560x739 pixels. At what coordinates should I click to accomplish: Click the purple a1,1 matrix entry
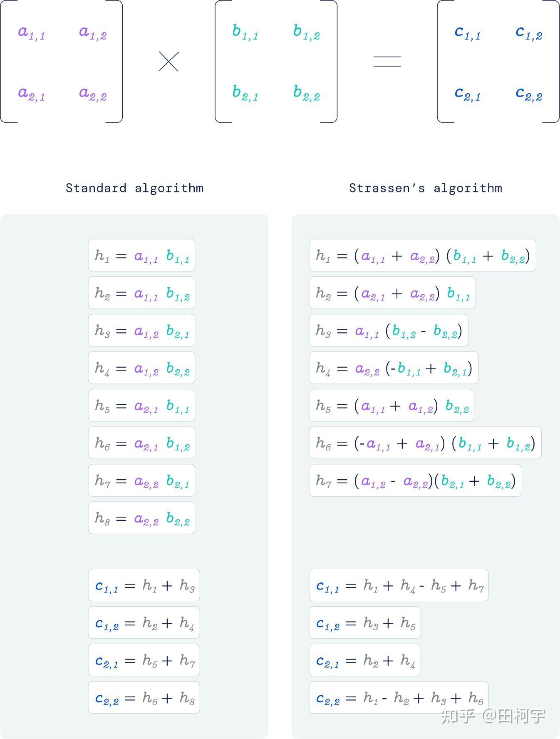tap(31, 32)
